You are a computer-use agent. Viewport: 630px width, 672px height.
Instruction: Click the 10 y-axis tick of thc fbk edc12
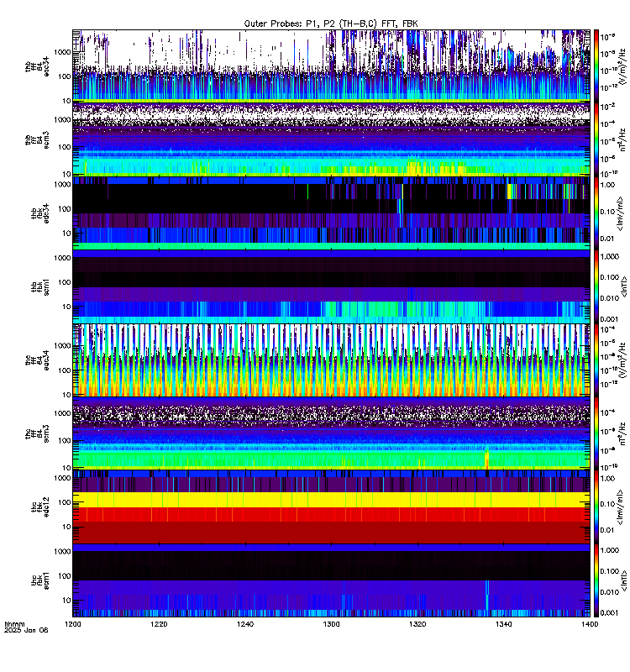pyautogui.click(x=66, y=528)
